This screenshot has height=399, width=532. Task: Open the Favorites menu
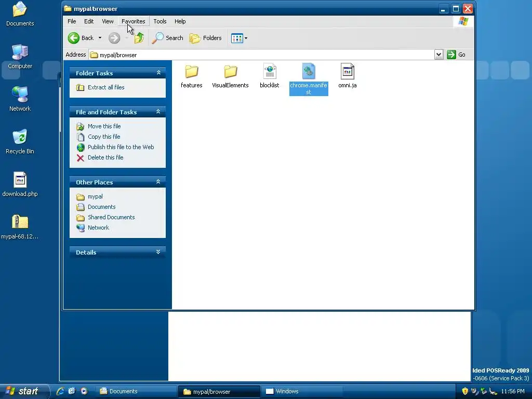point(134,21)
